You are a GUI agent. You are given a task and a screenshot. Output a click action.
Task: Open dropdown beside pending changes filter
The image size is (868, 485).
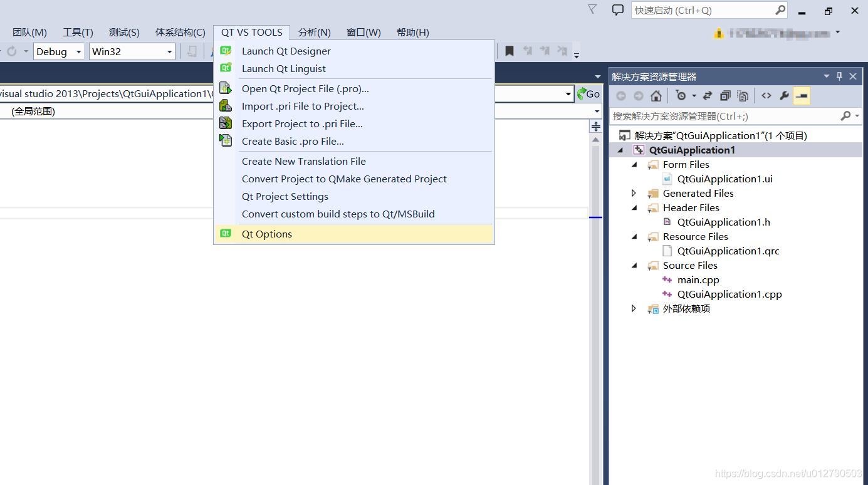pyautogui.click(x=694, y=96)
